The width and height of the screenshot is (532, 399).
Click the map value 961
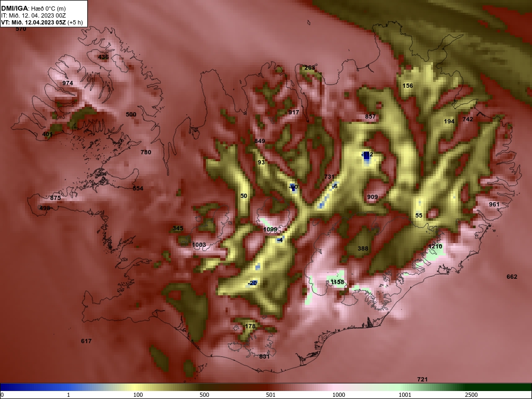pyautogui.click(x=494, y=204)
